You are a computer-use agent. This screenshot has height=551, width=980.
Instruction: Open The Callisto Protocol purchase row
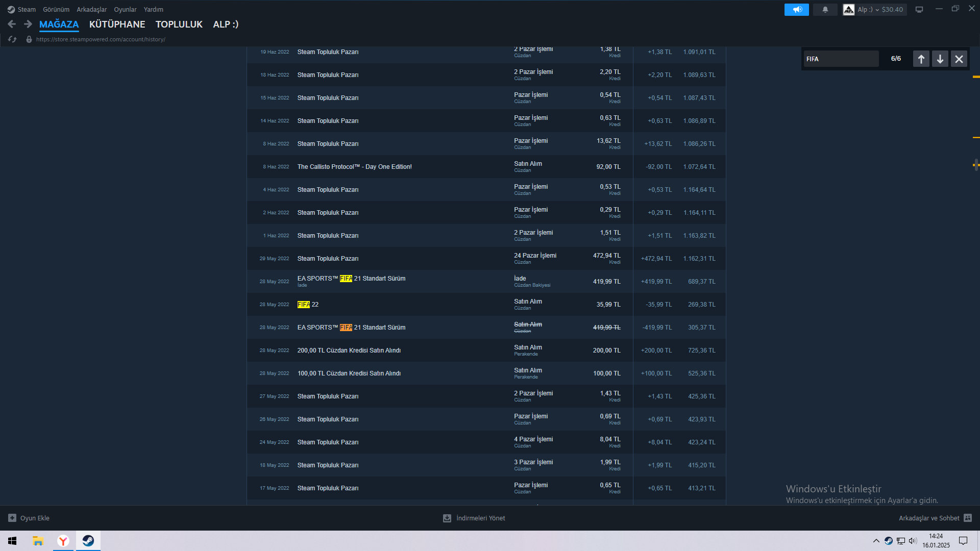pos(354,167)
